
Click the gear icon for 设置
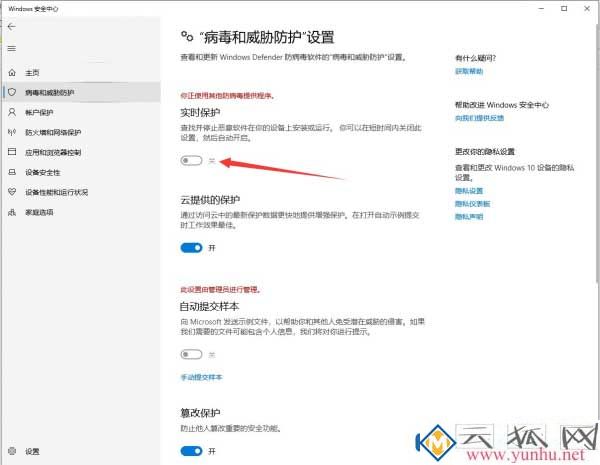click(12, 451)
